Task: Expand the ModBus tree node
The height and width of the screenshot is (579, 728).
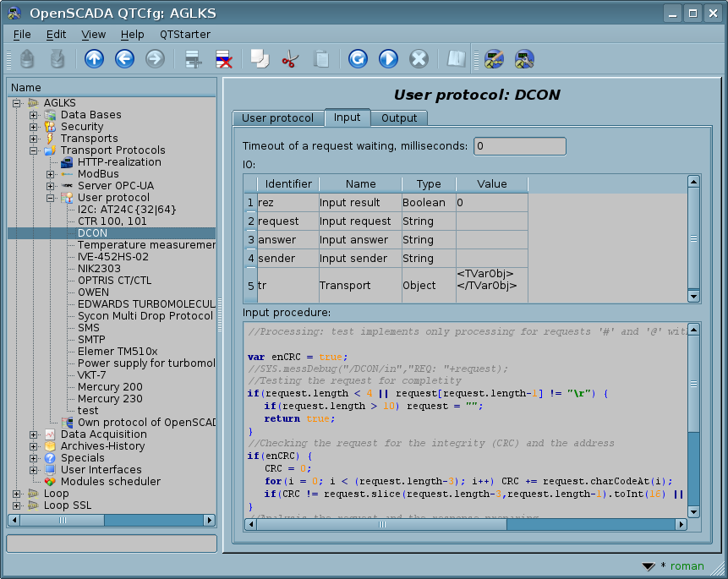Action: [x=51, y=174]
